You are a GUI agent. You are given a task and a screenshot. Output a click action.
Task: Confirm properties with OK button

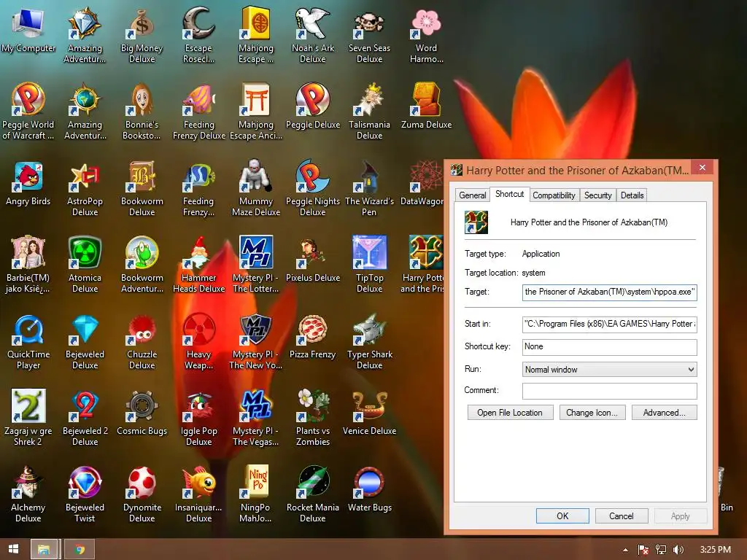click(x=562, y=516)
